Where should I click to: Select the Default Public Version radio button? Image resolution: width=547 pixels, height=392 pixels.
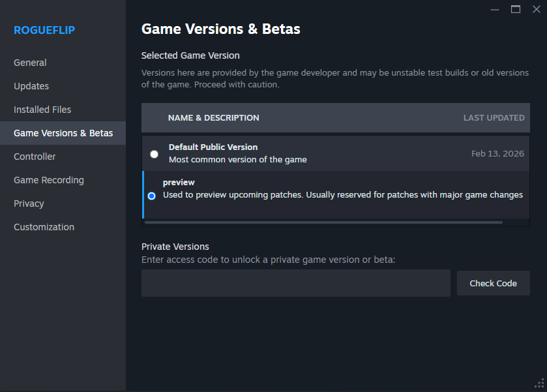pyautogui.click(x=154, y=154)
